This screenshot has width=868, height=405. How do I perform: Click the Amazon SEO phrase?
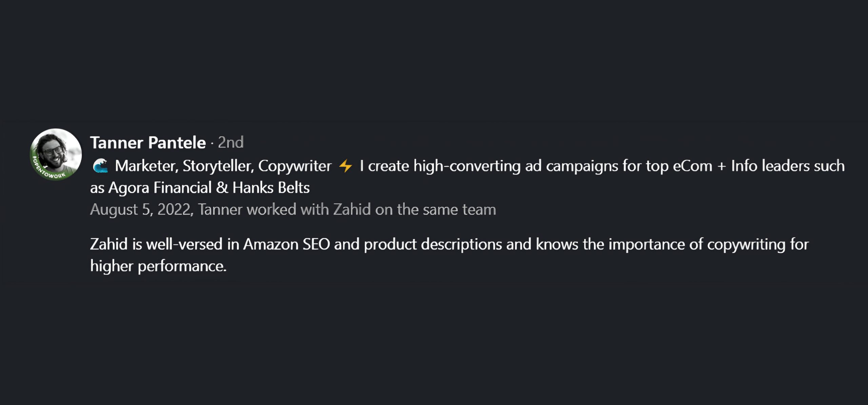(287, 244)
